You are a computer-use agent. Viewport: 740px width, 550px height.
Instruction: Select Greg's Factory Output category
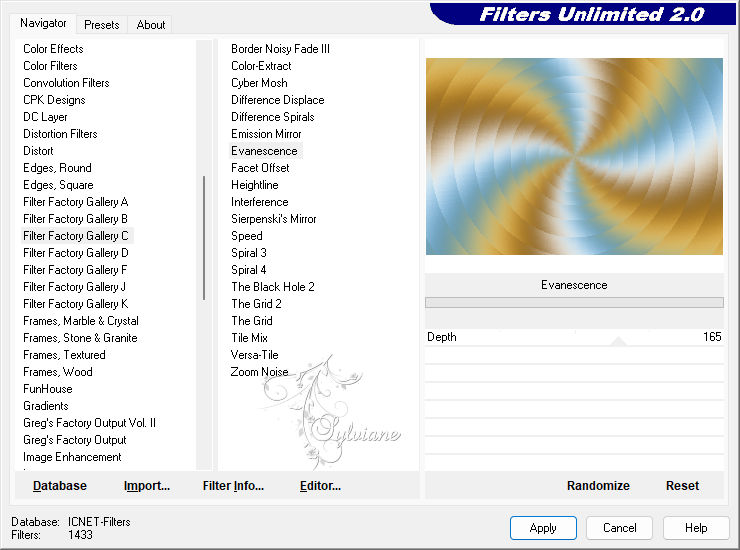(75, 440)
